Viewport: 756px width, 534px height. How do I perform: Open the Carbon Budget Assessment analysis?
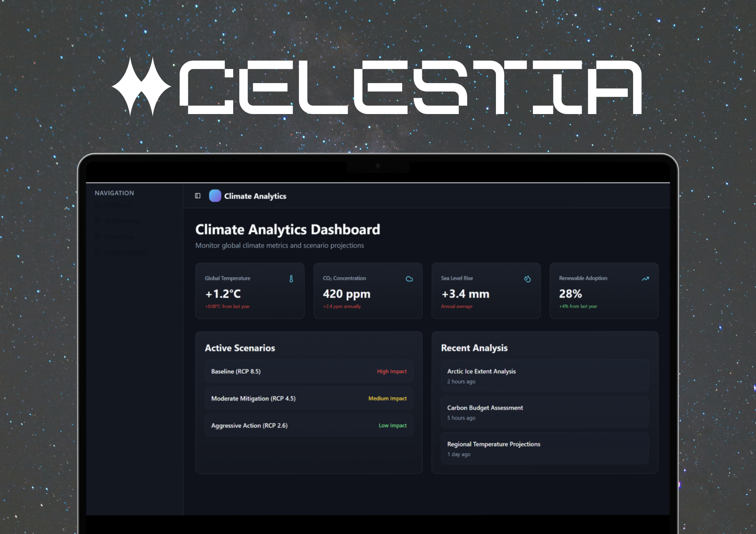coord(544,412)
